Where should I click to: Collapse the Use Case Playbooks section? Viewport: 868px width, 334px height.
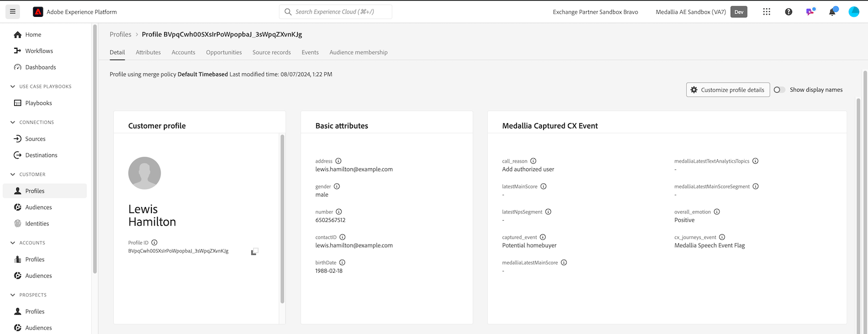click(12, 87)
